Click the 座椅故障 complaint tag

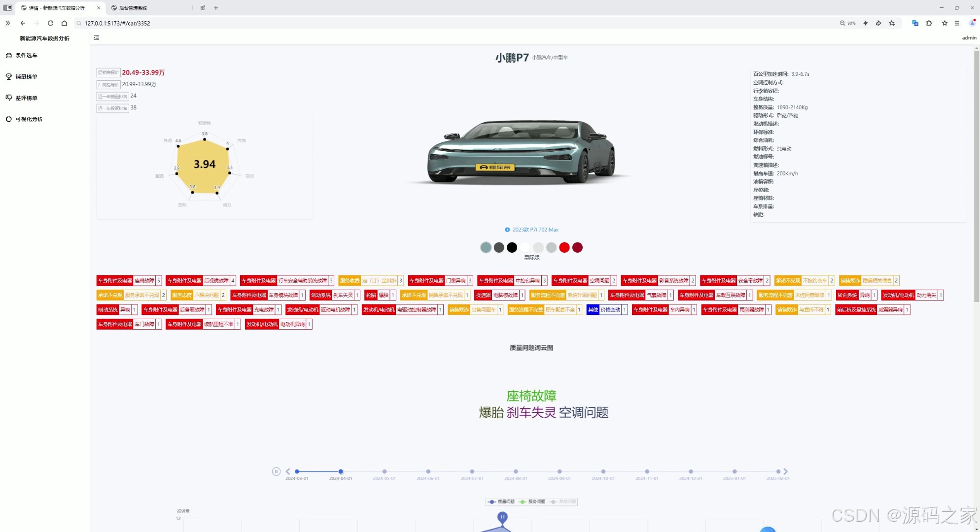[144, 280]
